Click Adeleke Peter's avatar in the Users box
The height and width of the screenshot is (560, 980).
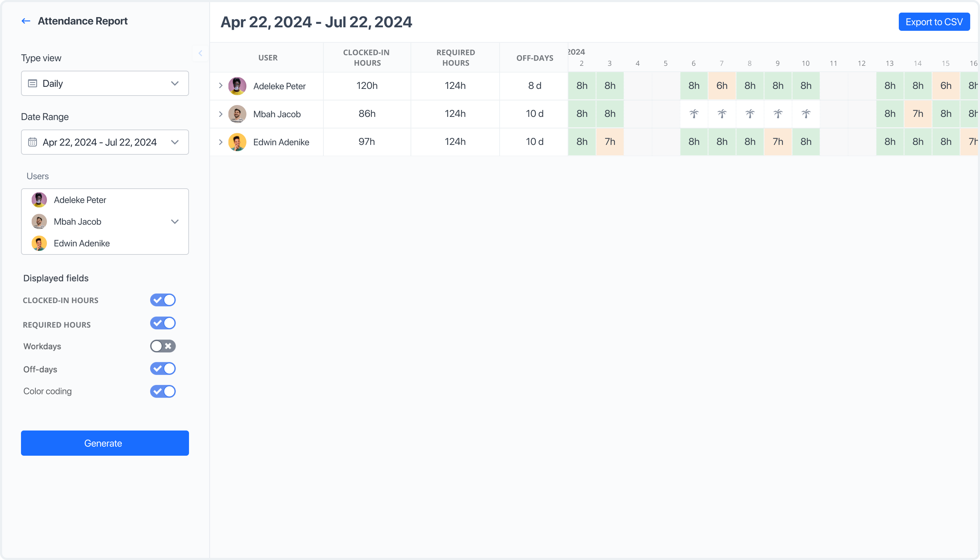39,200
